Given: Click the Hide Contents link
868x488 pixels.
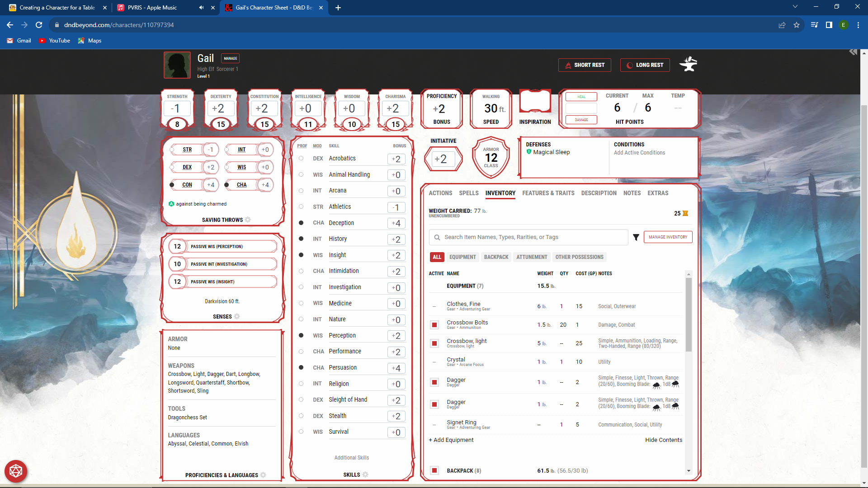Looking at the screenshot, I should [x=663, y=440].
